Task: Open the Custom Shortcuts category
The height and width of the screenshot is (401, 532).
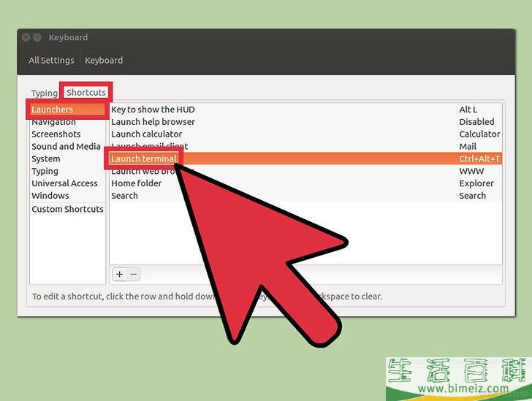Action: click(67, 209)
